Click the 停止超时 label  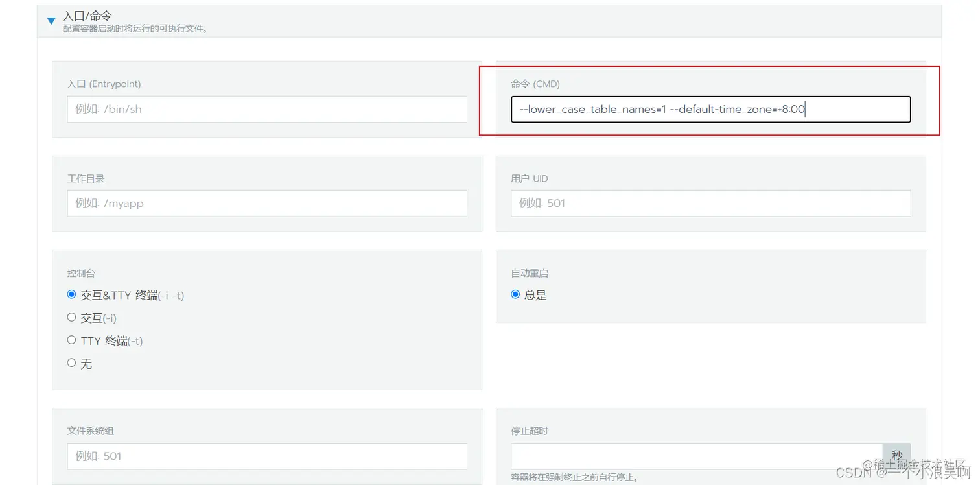tap(530, 431)
